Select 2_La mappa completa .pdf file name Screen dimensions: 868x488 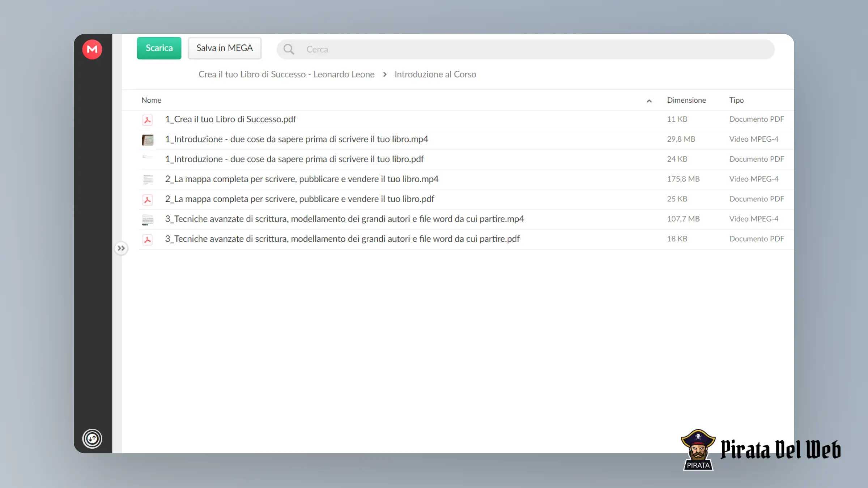[299, 199]
